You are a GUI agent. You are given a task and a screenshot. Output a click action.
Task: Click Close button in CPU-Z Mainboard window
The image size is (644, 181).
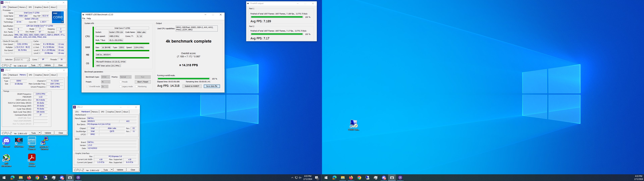pyautogui.click(x=133, y=170)
